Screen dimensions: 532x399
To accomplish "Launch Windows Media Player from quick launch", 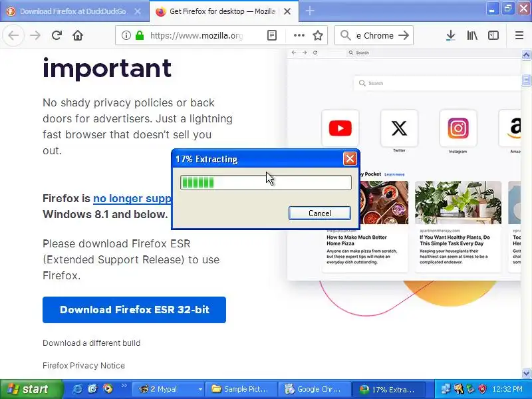I will [108, 389].
